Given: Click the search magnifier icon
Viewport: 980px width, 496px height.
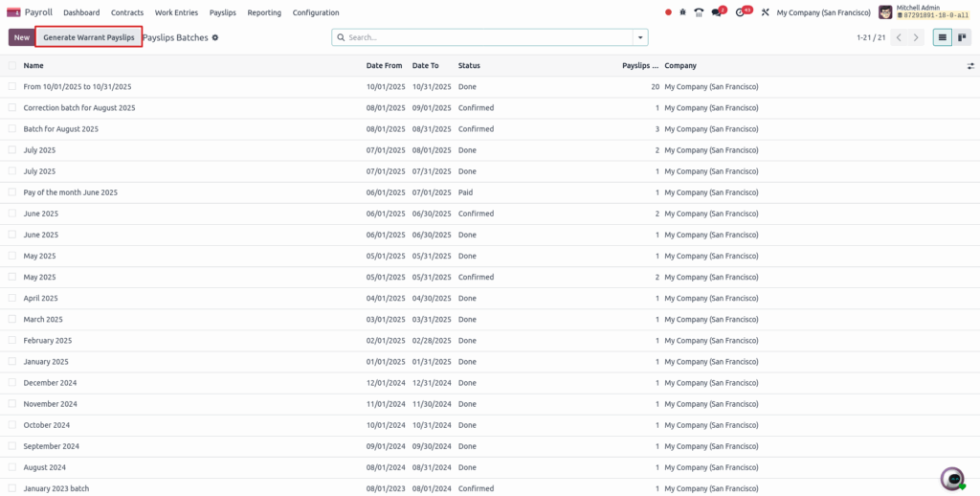Looking at the screenshot, I should click(341, 37).
